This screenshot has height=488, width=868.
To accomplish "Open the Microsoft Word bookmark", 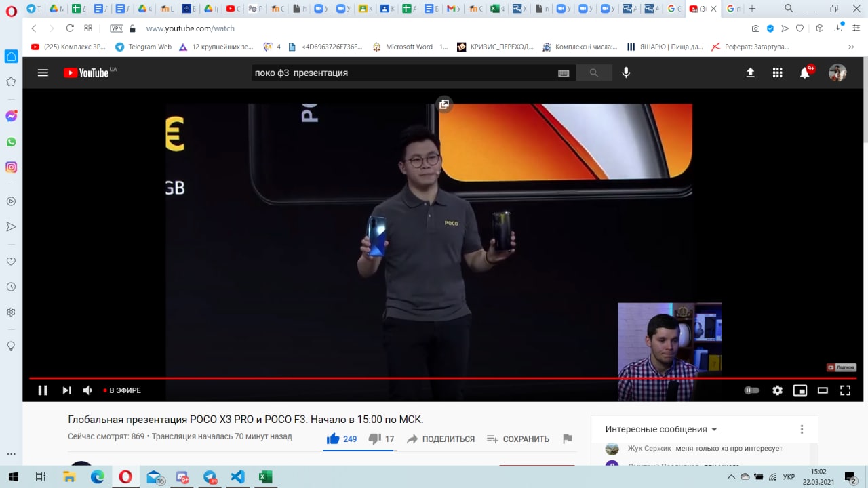I will point(410,47).
